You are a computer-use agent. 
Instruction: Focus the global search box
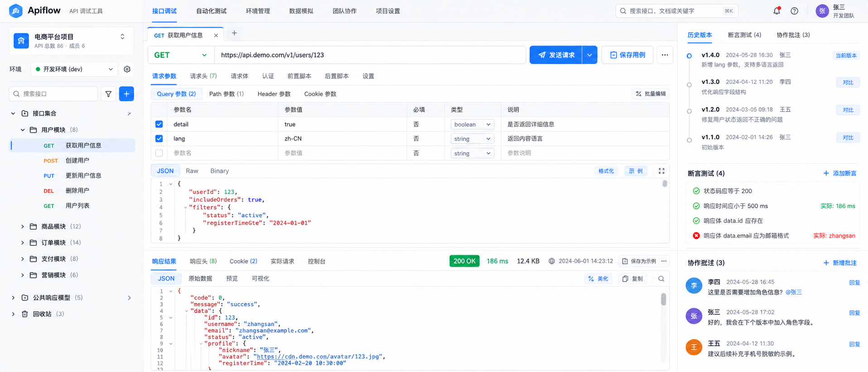click(677, 11)
